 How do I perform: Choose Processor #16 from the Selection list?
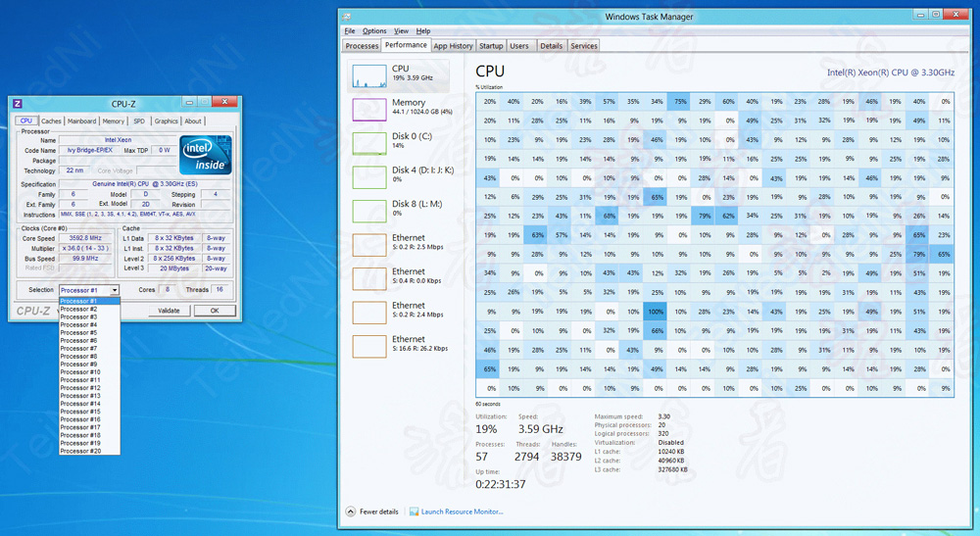click(x=89, y=419)
